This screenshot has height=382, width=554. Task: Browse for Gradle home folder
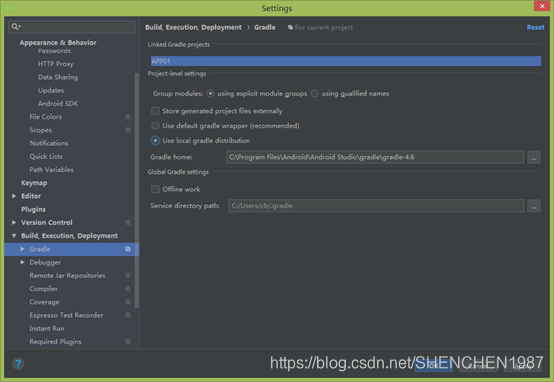point(534,157)
